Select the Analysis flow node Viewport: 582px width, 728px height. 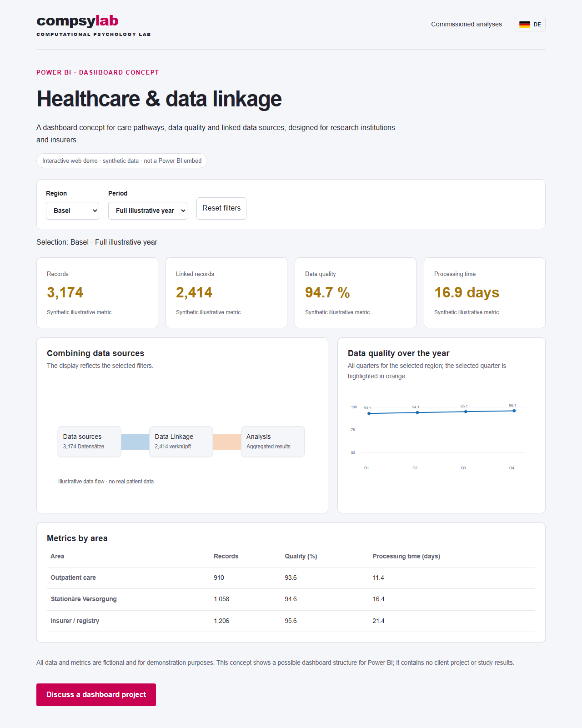[x=273, y=442]
